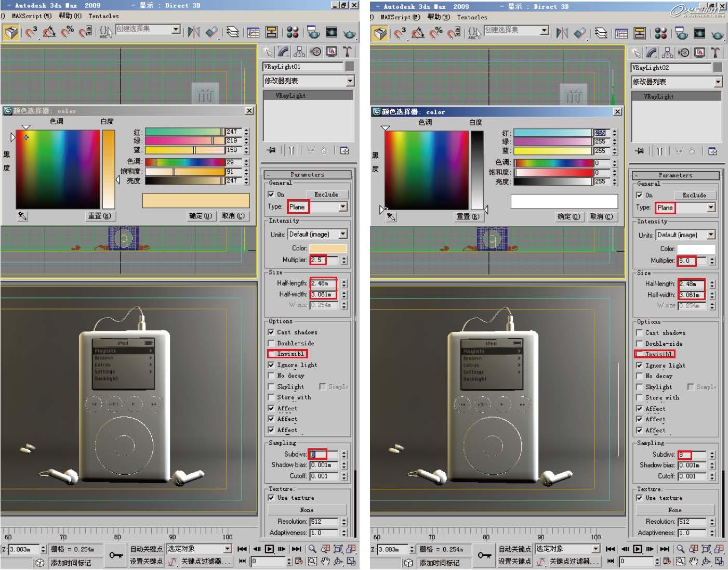Click 取消(C) in right color selector
Screen dimensions: 728x570
click(601, 217)
